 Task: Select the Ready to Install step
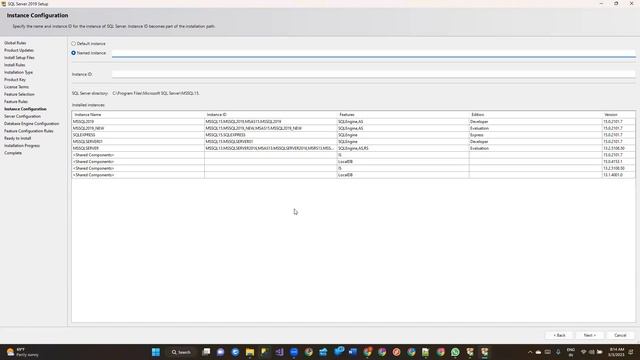tap(18, 138)
